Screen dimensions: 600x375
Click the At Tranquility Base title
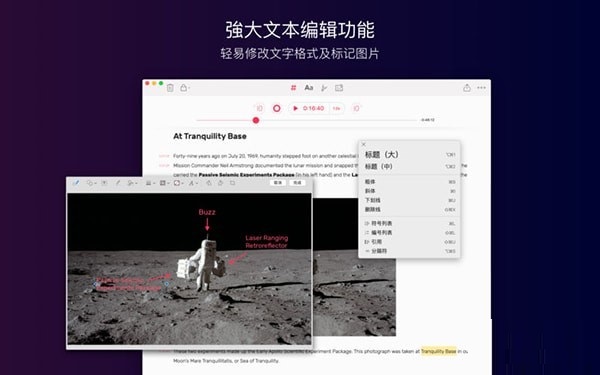pos(210,136)
